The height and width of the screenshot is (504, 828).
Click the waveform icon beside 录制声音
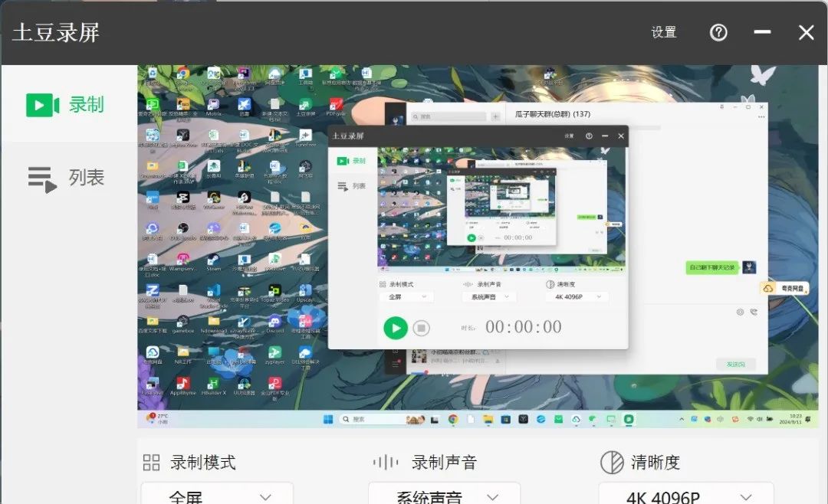point(386,463)
